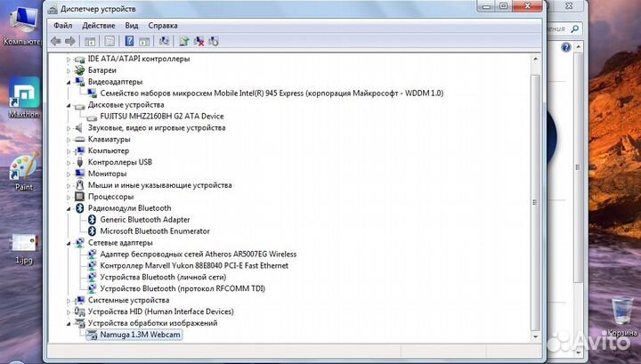Open the Maxthon desktop shortcut
This screenshot has width=641, height=364.
pos(24,98)
